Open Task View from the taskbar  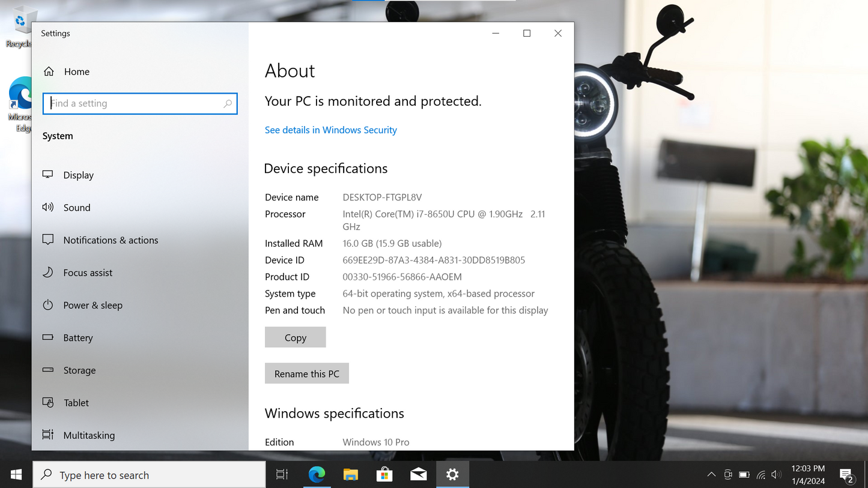282,474
